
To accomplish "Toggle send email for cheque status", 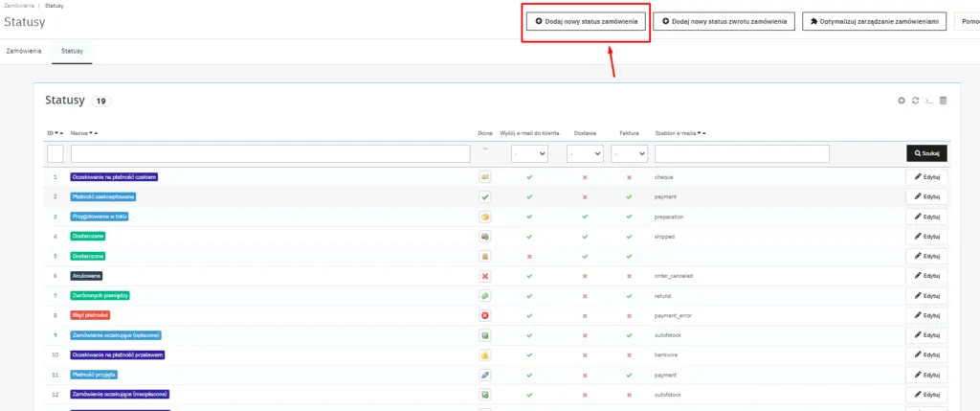I will 529,177.
